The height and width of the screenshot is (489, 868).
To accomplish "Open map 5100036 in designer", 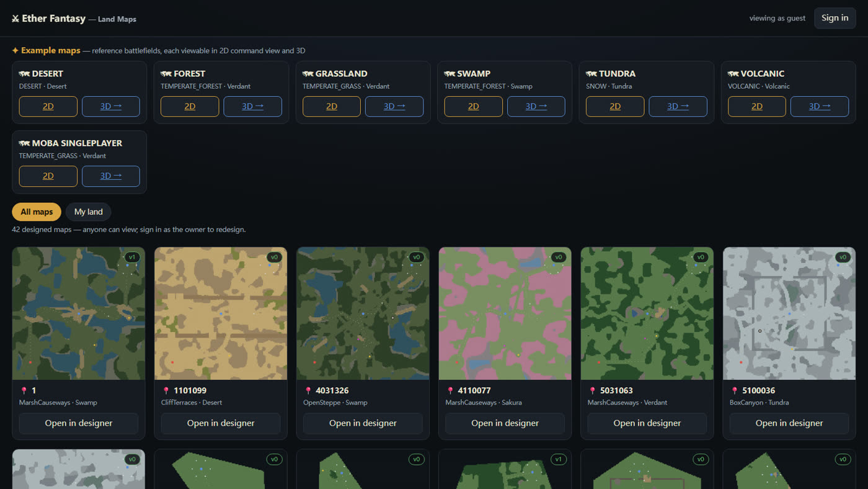I will (x=789, y=423).
